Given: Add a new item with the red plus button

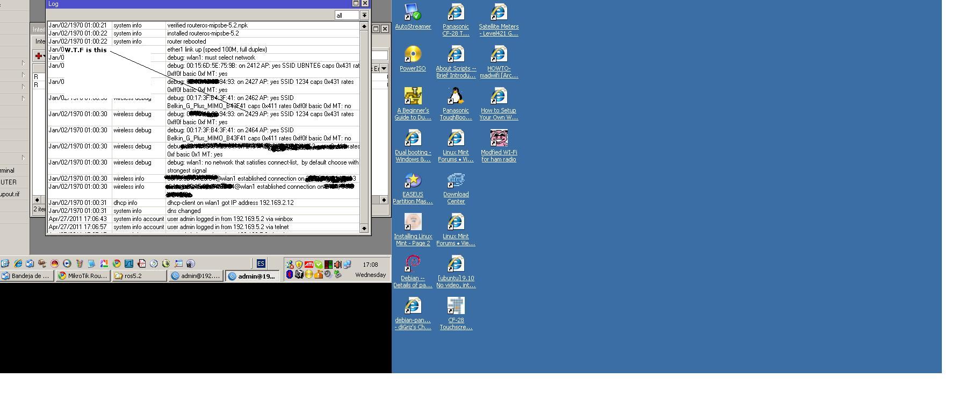Looking at the screenshot, I should point(39,55).
